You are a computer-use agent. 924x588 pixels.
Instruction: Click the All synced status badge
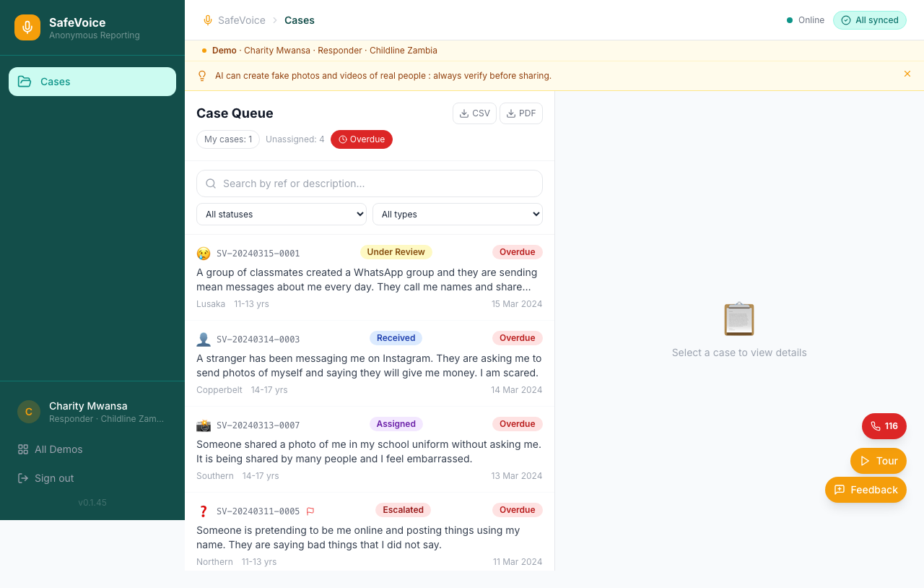[x=870, y=20]
